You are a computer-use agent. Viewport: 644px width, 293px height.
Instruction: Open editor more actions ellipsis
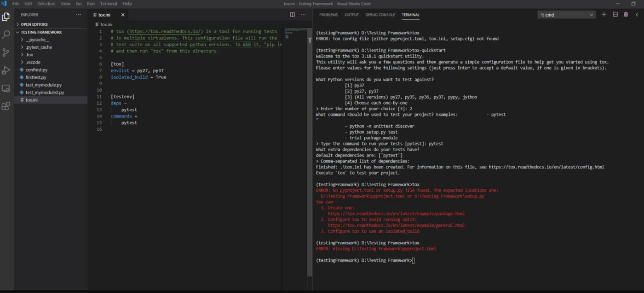(x=303, y=15)
